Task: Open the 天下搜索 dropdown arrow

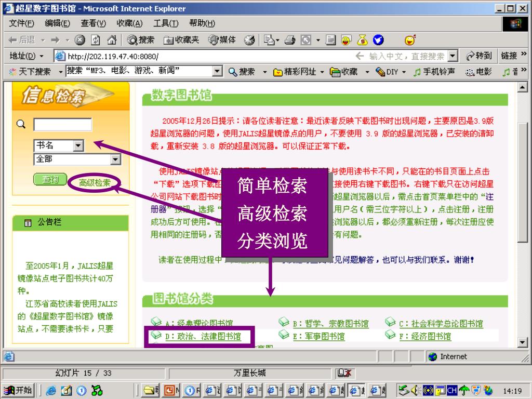Action: pyautogui.click(x=61, y=72)
